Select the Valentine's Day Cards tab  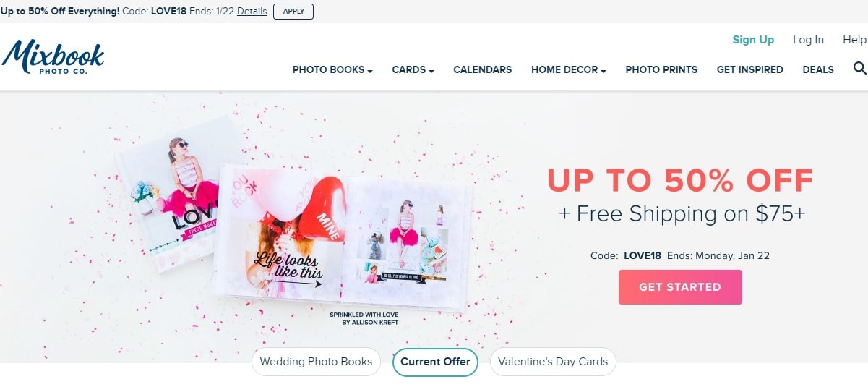pos(553,362)
